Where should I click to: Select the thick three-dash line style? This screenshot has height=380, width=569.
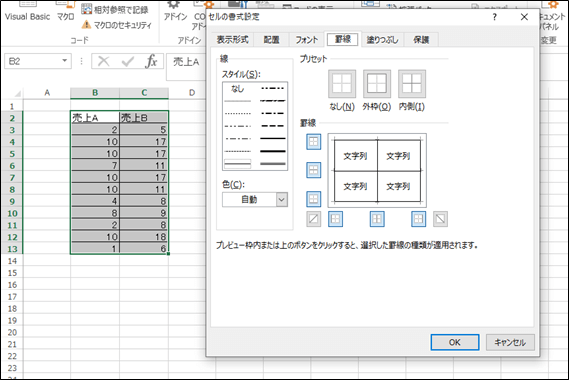point(273,126)
